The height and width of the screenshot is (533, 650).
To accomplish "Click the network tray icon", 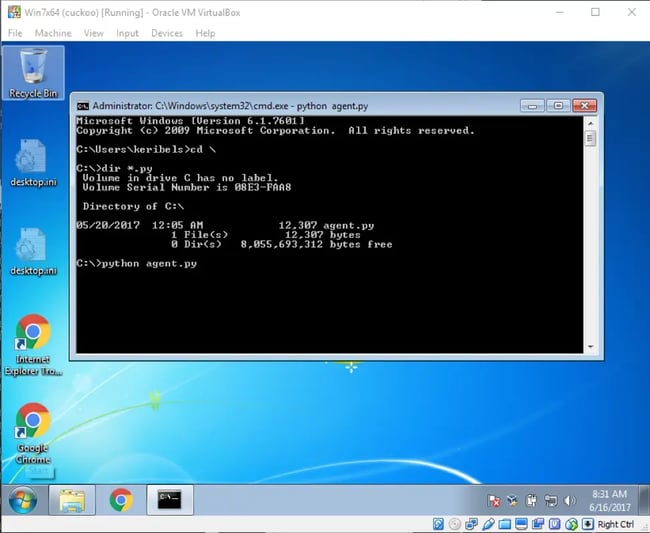I will point(550,500).
